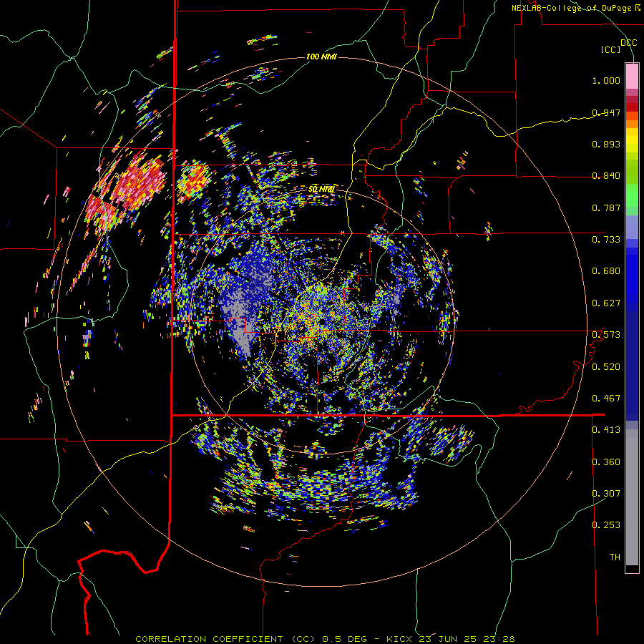Image resolution: width=644 pixels, height=644 pixels.
Task: Click the KICX 23 JUN 25 23:28 timestamp
Action: (451, 639)
